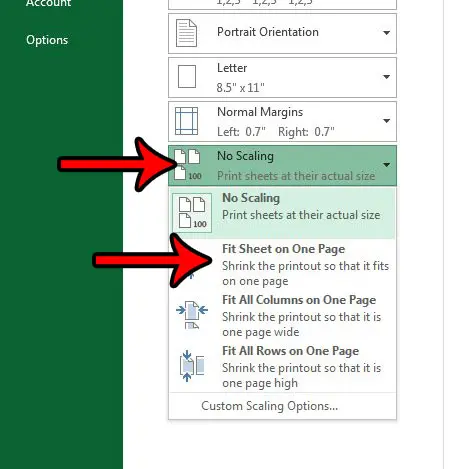The width and height of the screenshot is (458, 469).
Task: Click 'Shrink the printout so that it fits' text
Action: pyautogui.click(x=305, y=266)
